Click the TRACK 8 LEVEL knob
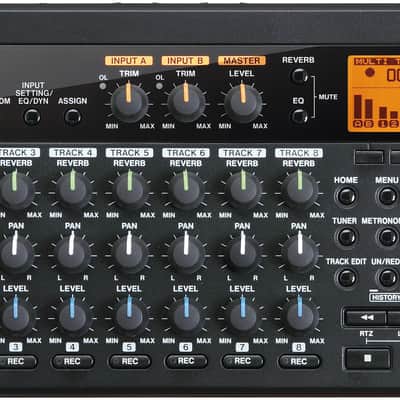 click(x=299, y=316)
